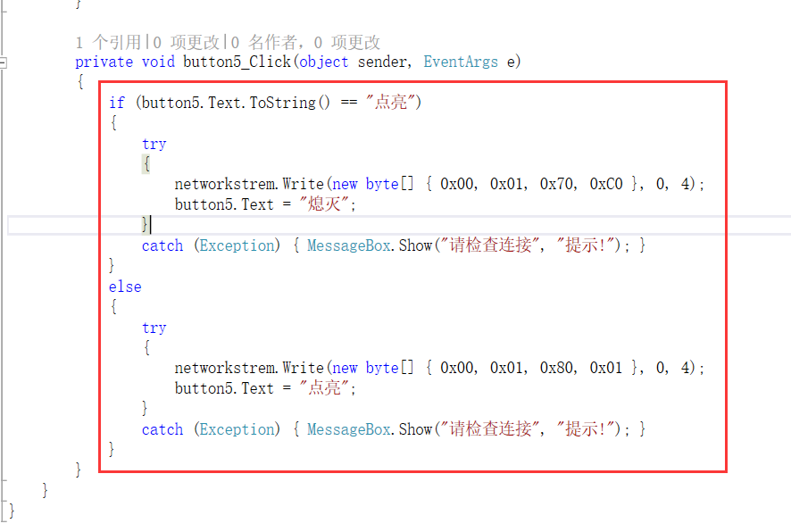Click the 'void' return type keyword
This screenshot has width=791, height=532.
158,62
